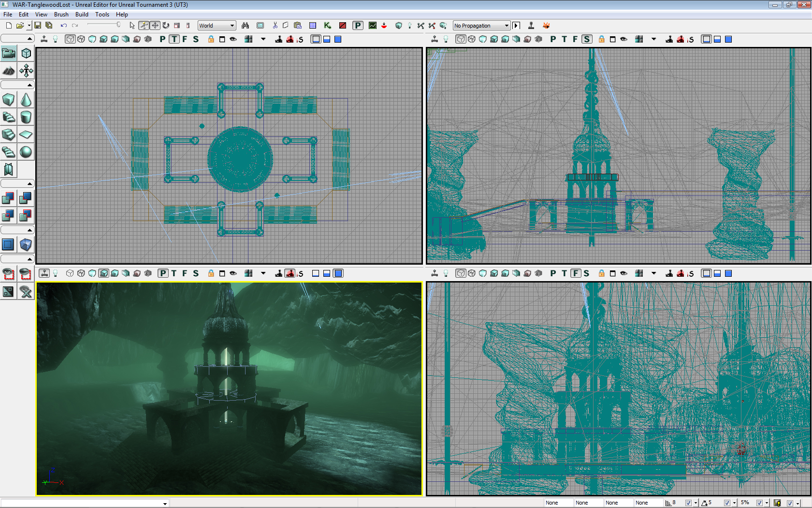This screenshot has height=508, width=812.
Task: Click the orange flame toolbar icon
Action: (x=546, y=26)
